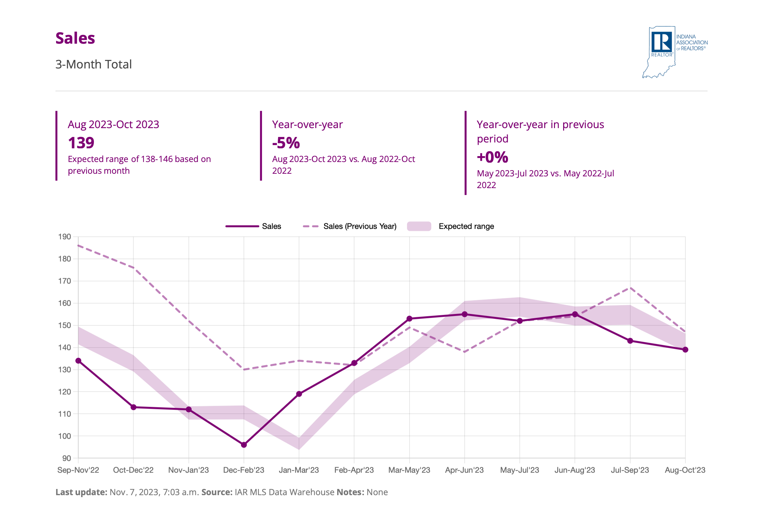Hide the Expected range series via legend text

pos(466,226)
